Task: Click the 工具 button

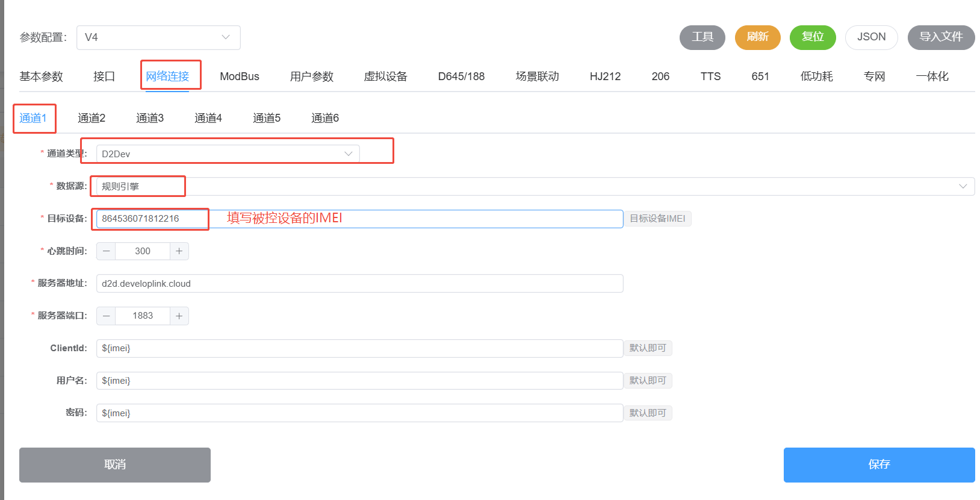Action: pyautogui.click(x=702, y=37)
